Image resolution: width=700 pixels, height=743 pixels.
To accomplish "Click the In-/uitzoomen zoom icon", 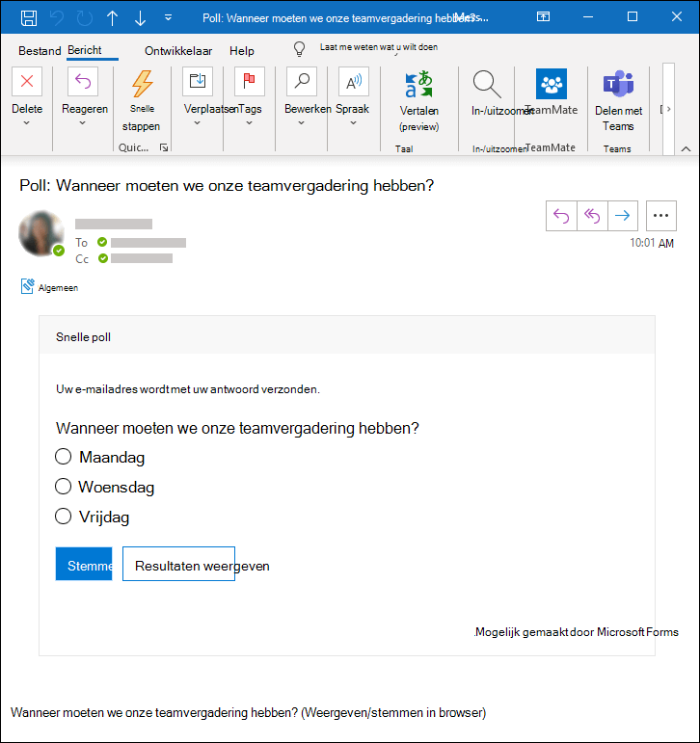I will click(x=487, y=85).
